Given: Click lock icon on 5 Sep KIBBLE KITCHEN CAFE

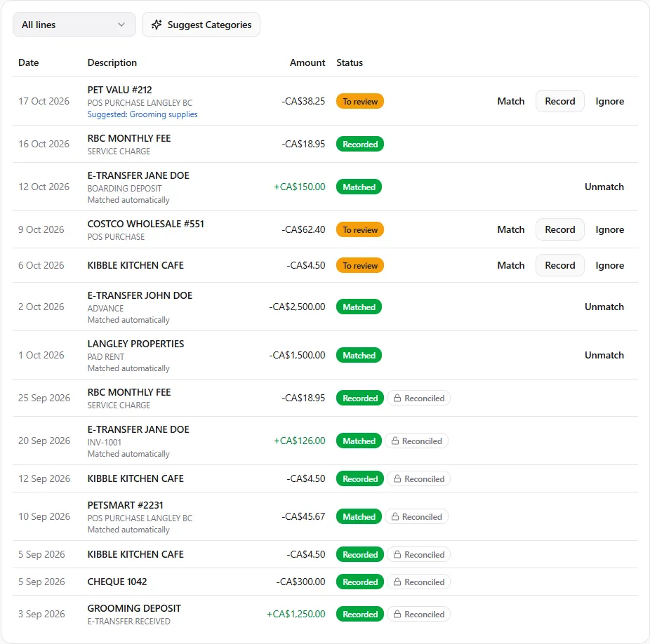Looking at the screenshot, I should click(397, 554).
